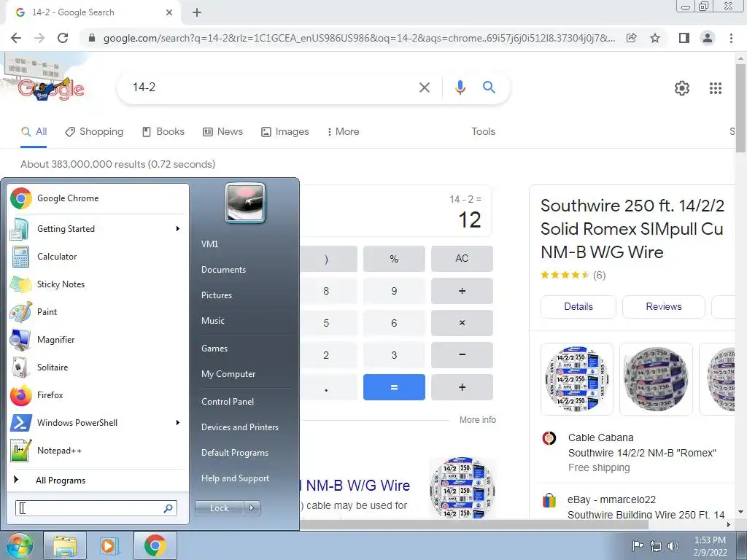Open search Tools
747x560 pixels.
tap(483, 132)
